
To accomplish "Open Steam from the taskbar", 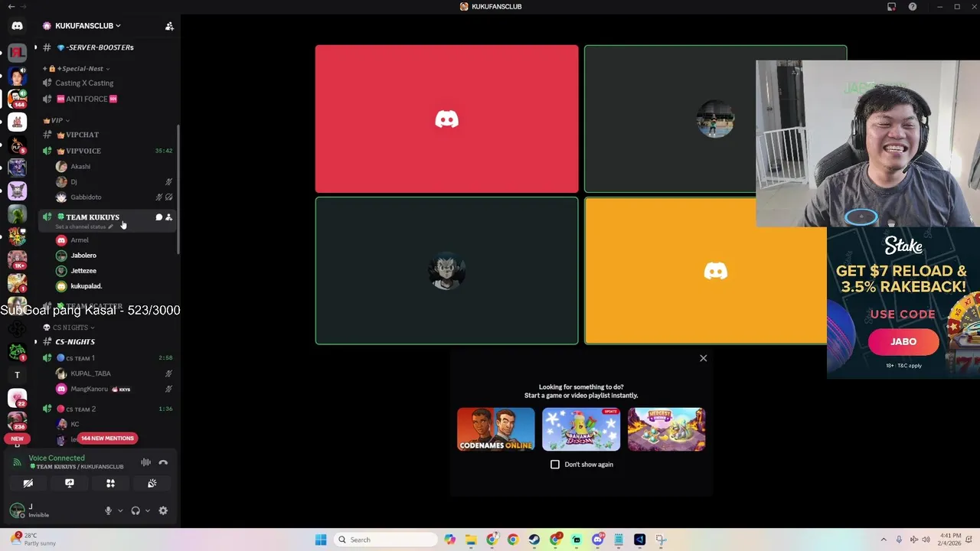I will (x=534, y=540).
